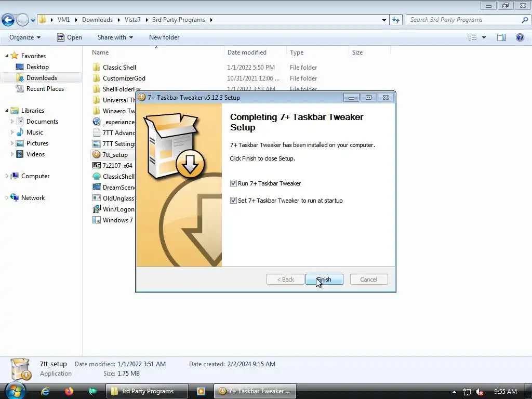Expand the Documents library node

click(12, 121)
